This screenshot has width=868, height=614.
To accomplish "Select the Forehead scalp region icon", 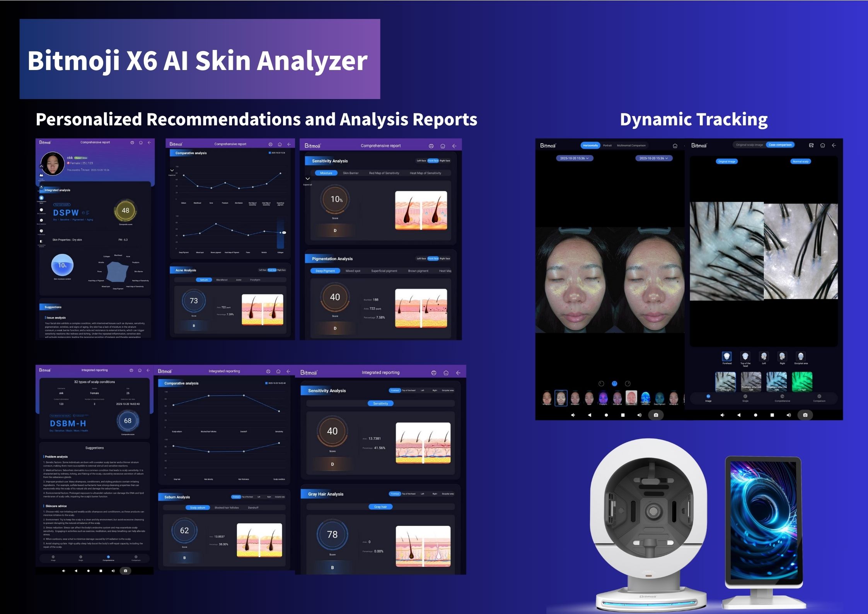I will [727, 356].
